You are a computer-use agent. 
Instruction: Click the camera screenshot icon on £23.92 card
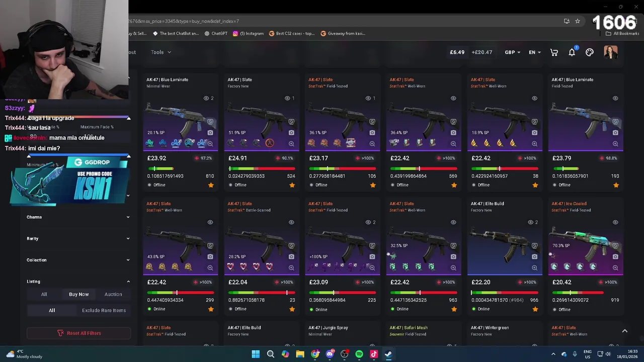coord(210,133)
